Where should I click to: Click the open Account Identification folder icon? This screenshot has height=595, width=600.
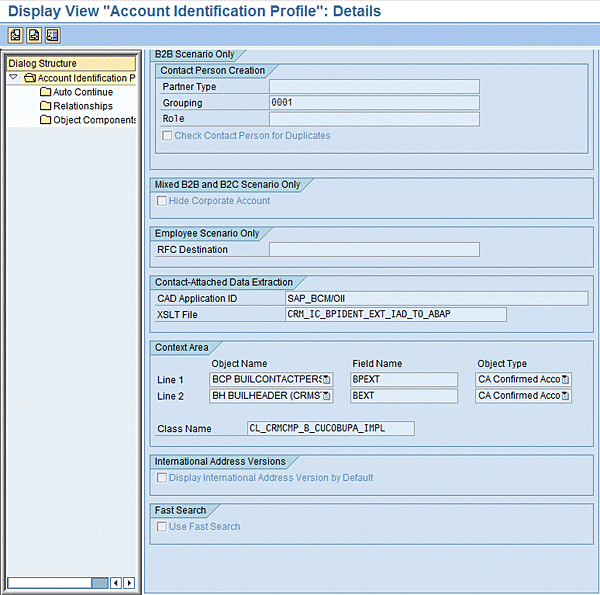pyautogui.click(x=30, y=78)
